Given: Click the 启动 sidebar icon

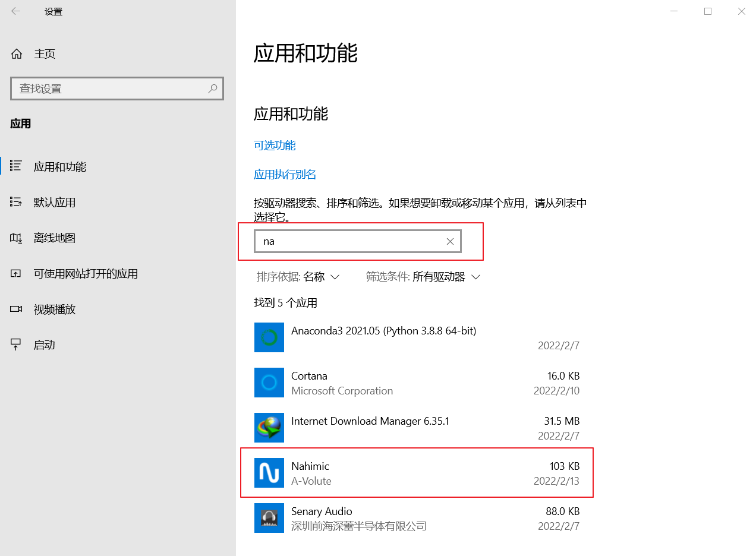Looking at the screenshot, I should (x=16, y=345).
